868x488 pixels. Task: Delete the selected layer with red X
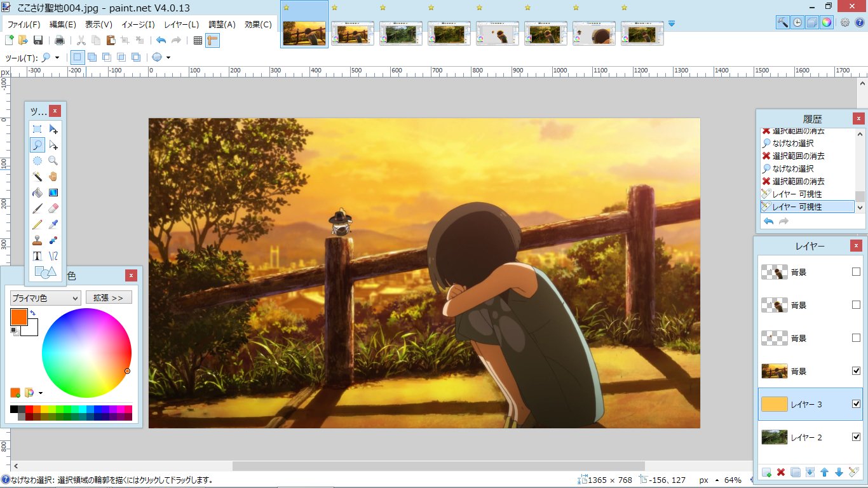[781, 472]
